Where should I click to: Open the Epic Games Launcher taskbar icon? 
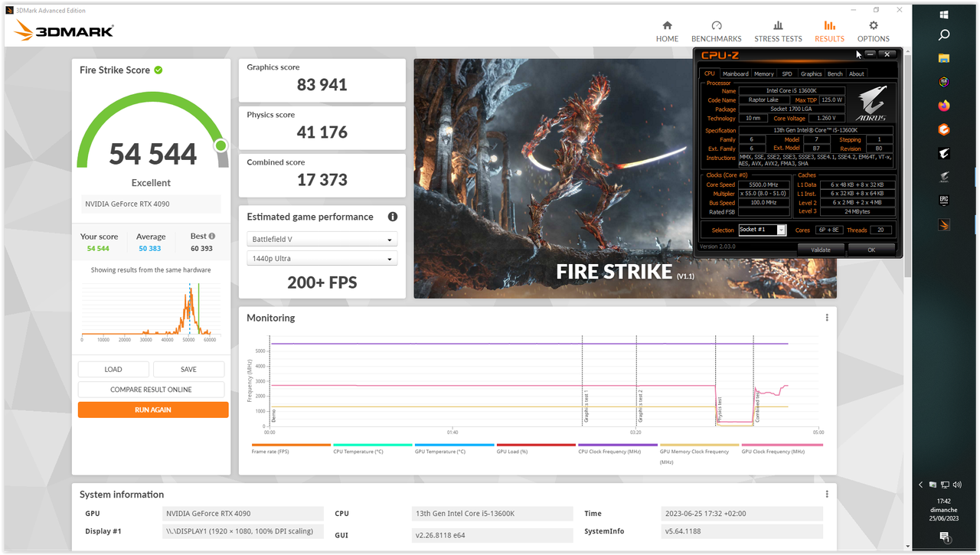coord(944,201)
